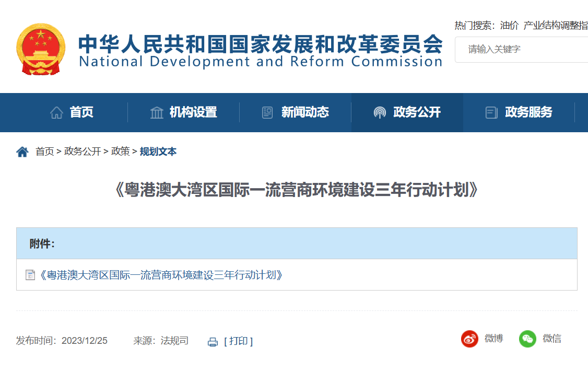Open the 机构设置 navigation menu
Image resolution: width=588 pixels, height=370 pixels.
click(x=193, y=112)
